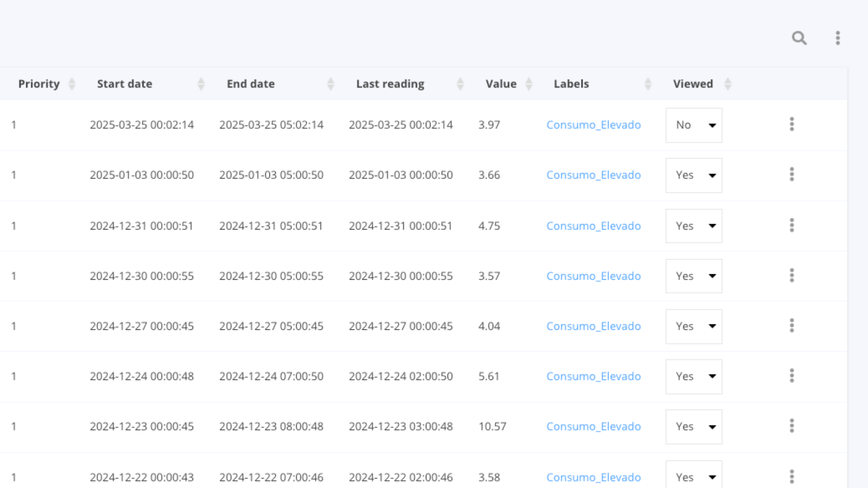The image size is (868, 488).
Task: Open the table options kebab menu at top
Action: click(838, 38)
